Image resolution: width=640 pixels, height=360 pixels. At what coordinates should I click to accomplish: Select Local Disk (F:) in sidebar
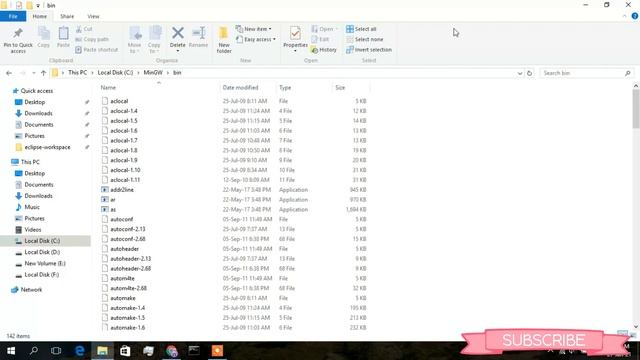(x=42, y=275)
